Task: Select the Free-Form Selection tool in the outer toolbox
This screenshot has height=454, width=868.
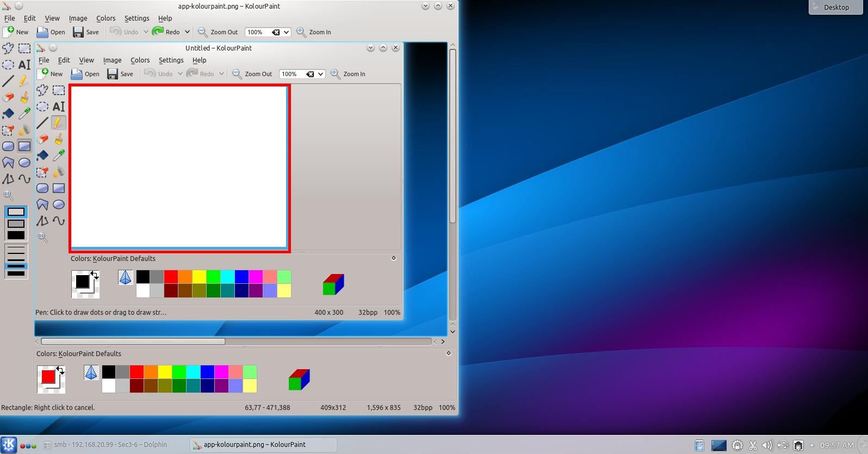Action: [x=8, y=48]
